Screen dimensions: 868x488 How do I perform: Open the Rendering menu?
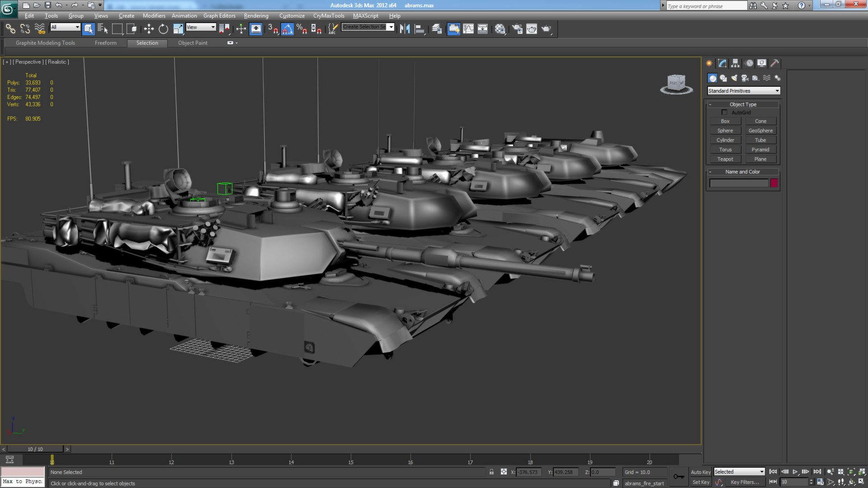(256, 15)
